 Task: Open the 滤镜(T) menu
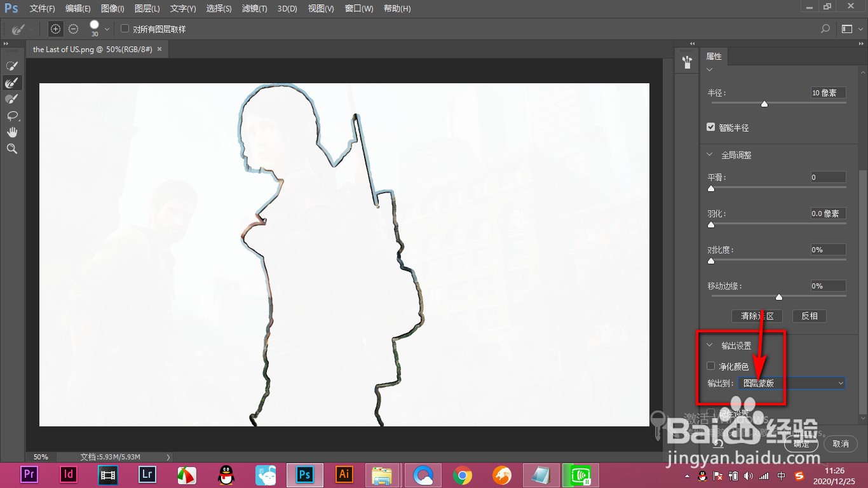click(255, 9)
